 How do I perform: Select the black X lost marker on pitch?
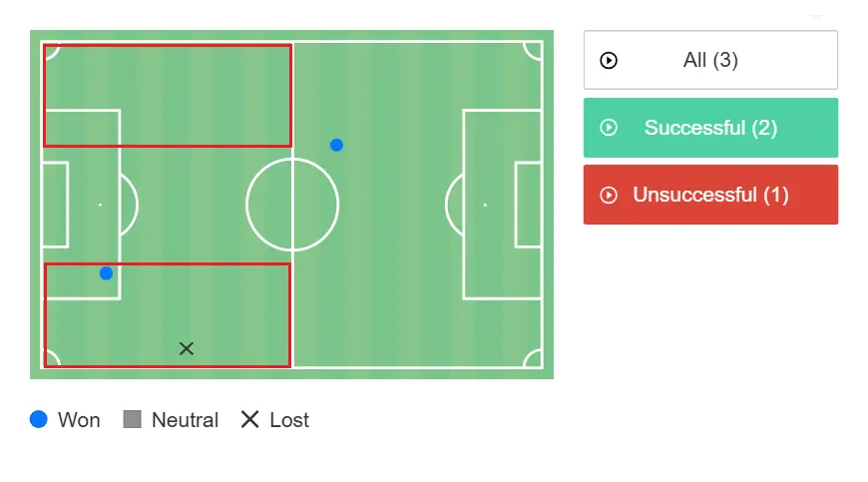coord(187,348)
